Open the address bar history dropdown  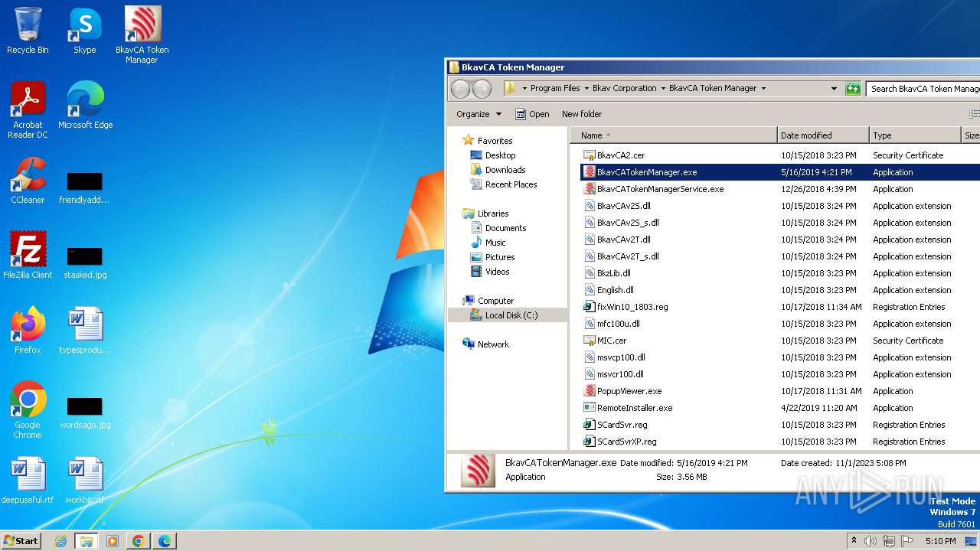tap(834, 89)
